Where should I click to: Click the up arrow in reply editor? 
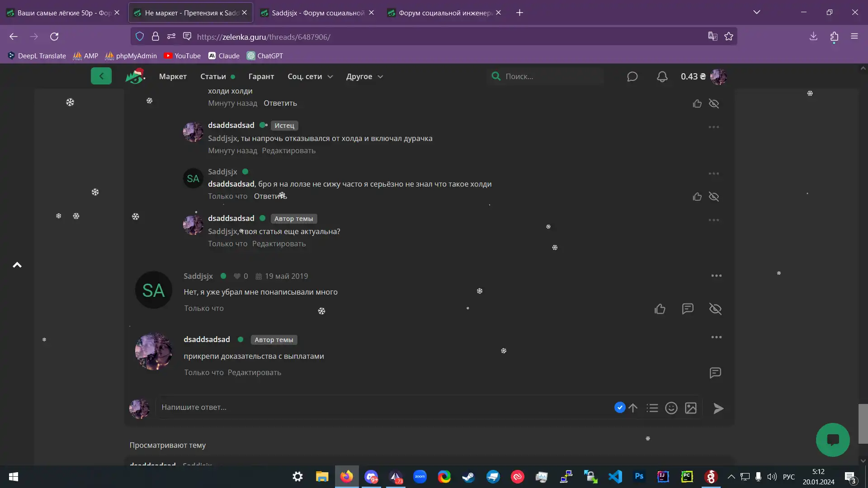(633, 408)
